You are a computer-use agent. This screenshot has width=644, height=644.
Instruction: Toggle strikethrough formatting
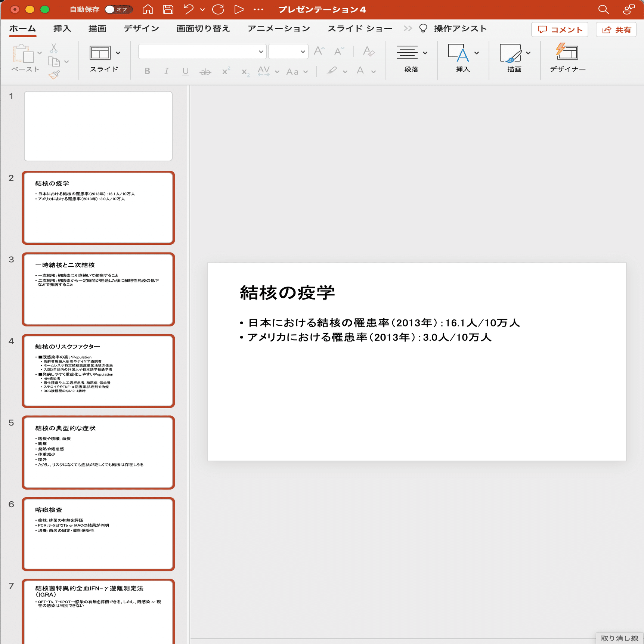point(206,71)
